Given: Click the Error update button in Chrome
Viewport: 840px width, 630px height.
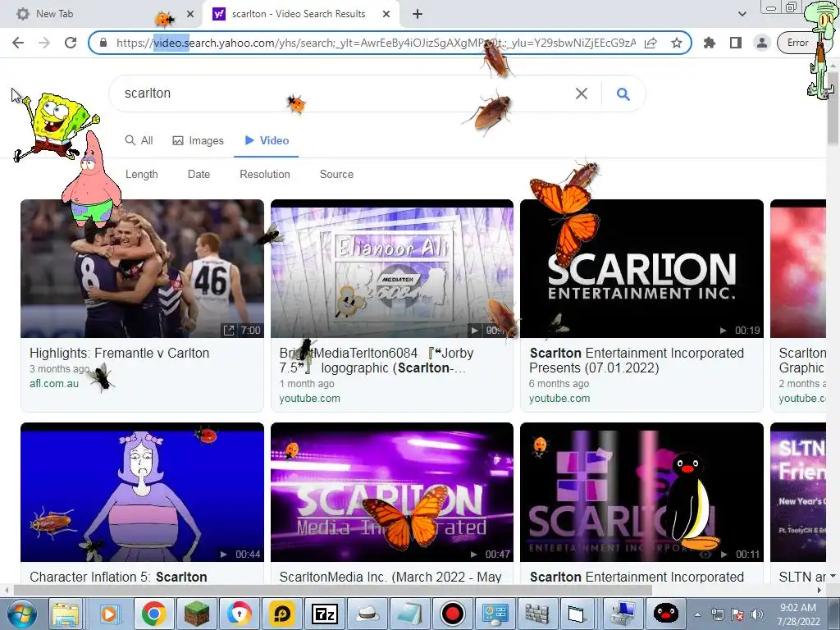Looking at the screenshot, I should pyautogui.click(x=797, y=43).
